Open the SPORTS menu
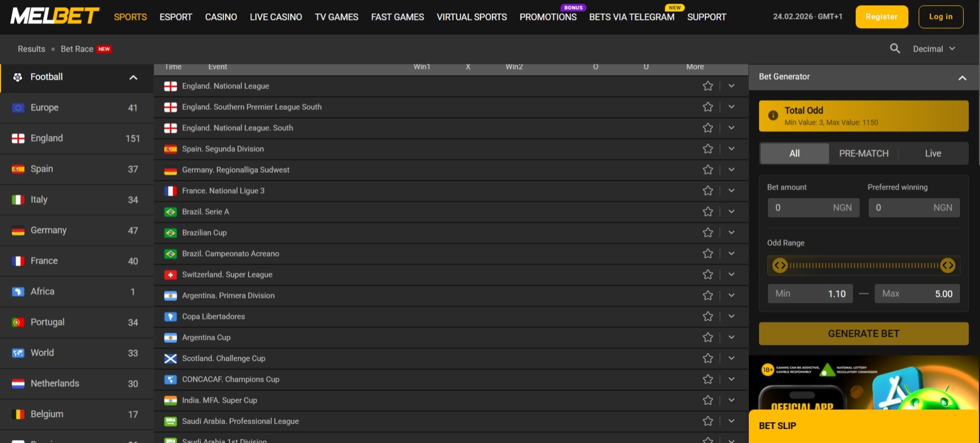Screen dimensions: 980x443 pyautogui.click(x=130, y=17)
